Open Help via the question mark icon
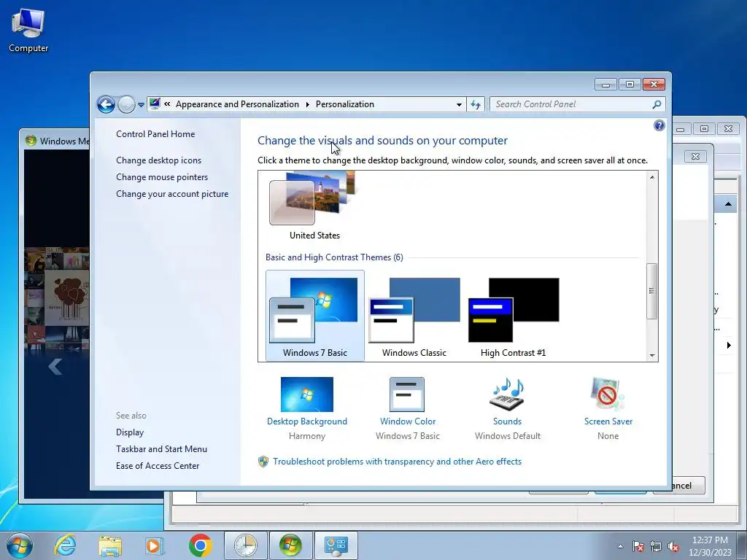The width and height of the screenshot is (747, 560). [659, 125]
